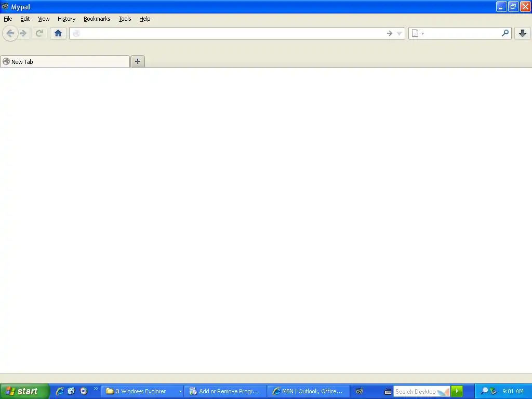Screen dimensions: 532x399
Task: Click the Go arrow in the address bar
Action: (x=390, y=33)
